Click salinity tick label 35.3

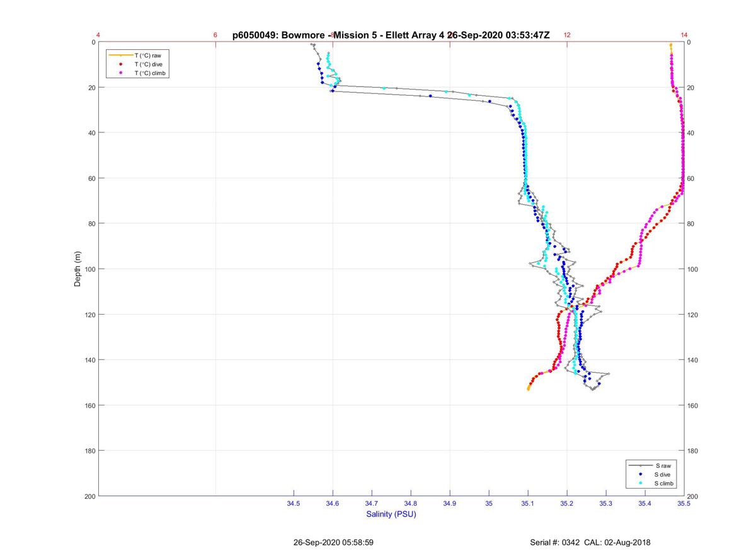606,503
